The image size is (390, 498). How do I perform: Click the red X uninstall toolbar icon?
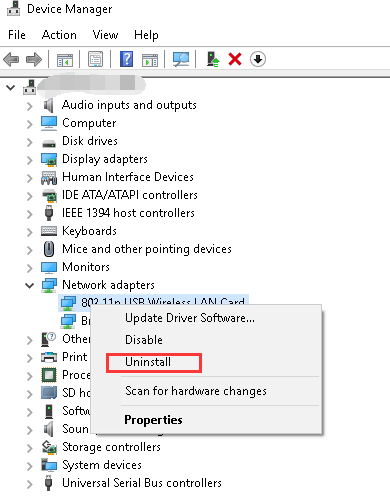pos(235,59)
